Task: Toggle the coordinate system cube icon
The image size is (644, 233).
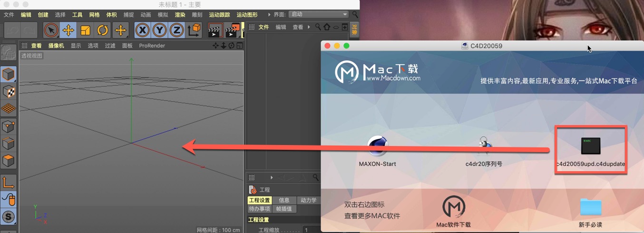Action: pos(194,30)
